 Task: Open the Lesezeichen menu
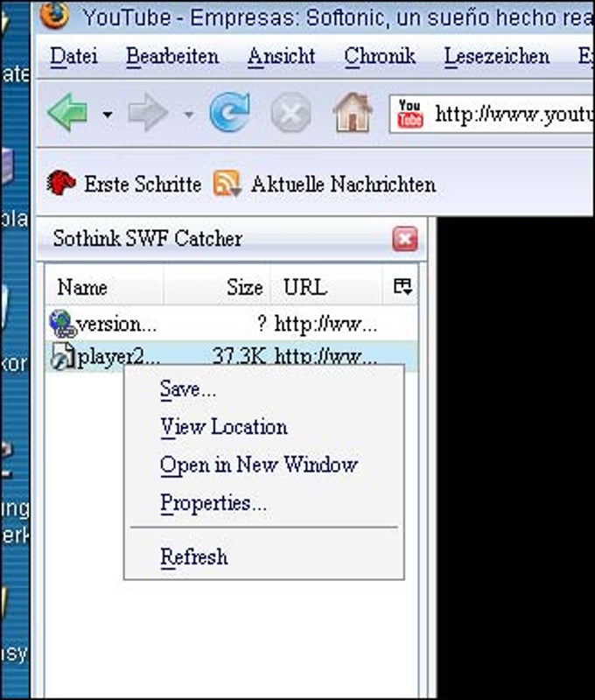[496, 57]
